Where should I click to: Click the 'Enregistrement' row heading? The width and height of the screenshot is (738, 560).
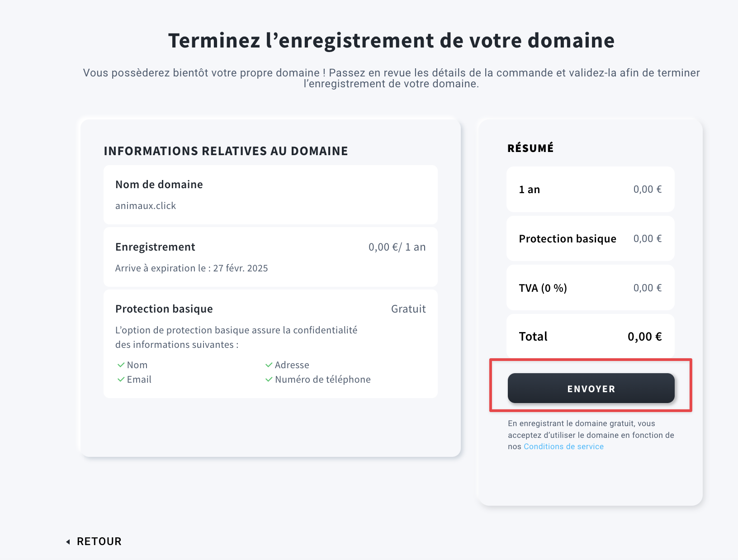coord(155,247)
